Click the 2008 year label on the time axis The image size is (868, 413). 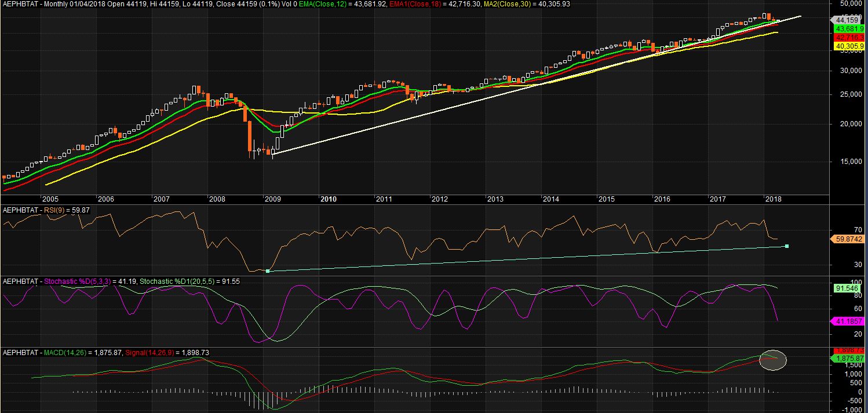217,199
